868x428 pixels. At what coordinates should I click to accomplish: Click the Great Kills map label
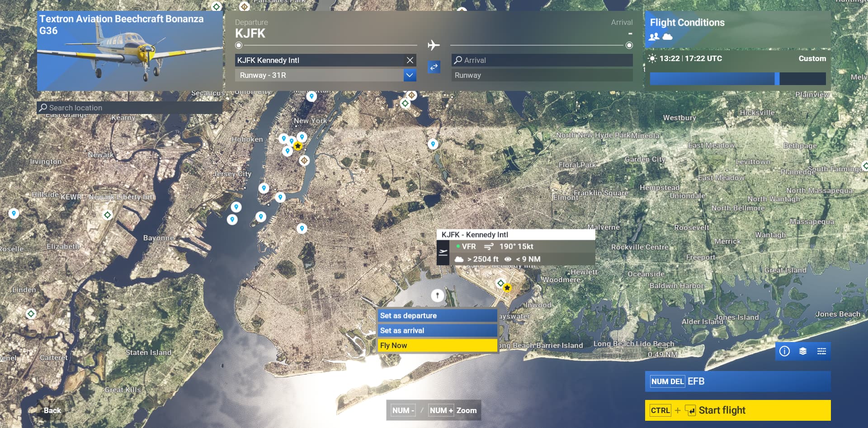[x=123, y=390]
